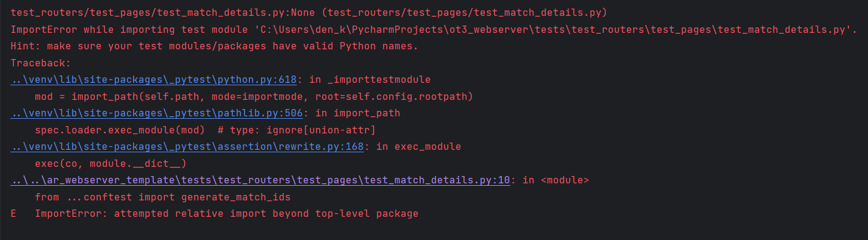Click the 'in exec_module' text
The image size is (868, 240).
418,147
